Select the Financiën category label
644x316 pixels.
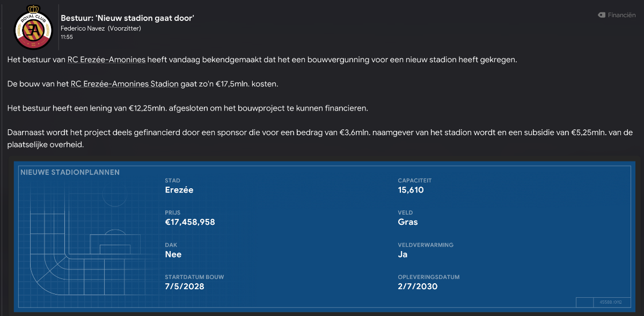tap(621, 16)
